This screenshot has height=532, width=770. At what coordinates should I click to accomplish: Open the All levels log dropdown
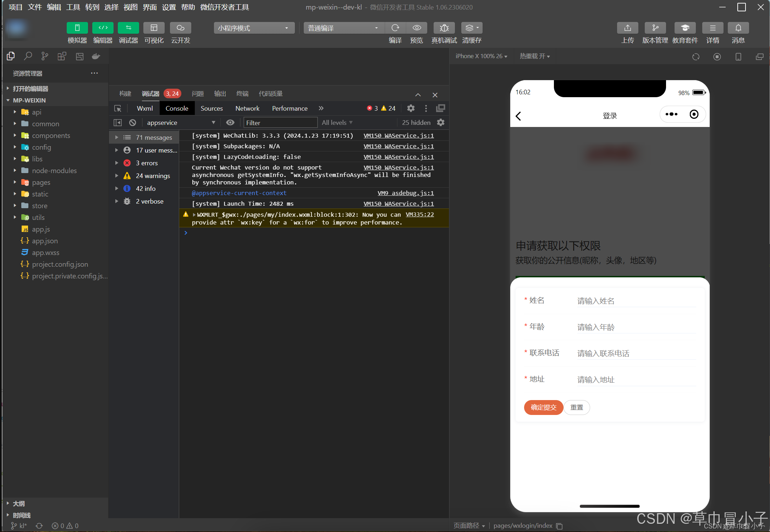tap(337, 123)
